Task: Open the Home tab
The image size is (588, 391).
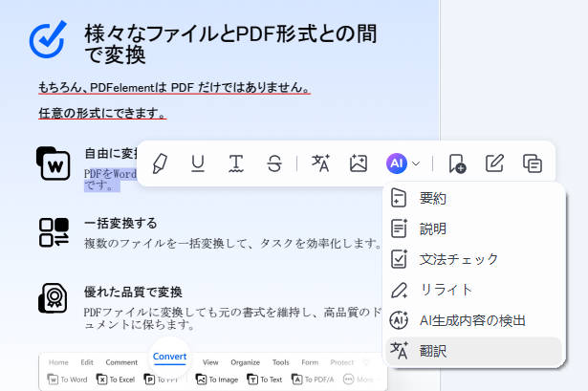Action: (58, 362)
